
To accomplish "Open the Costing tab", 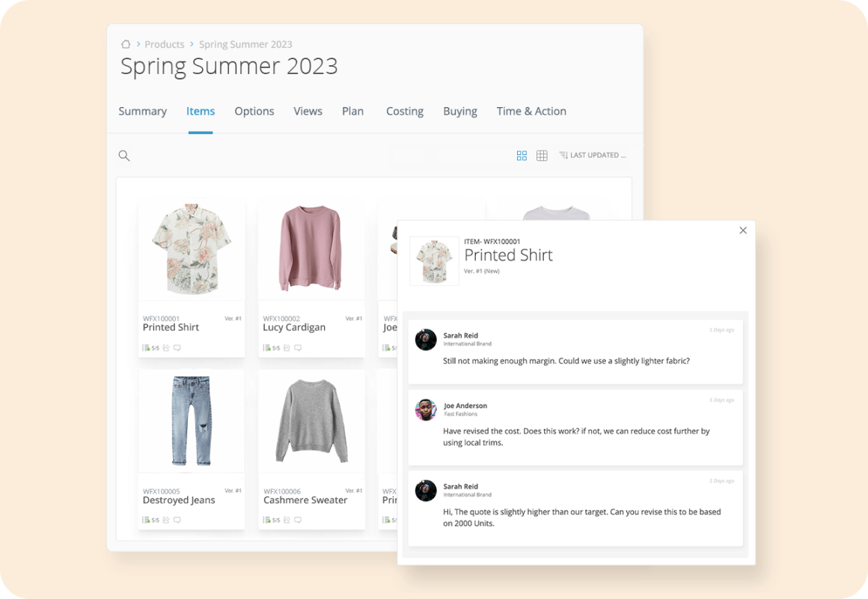I will (x=405, y=112).
